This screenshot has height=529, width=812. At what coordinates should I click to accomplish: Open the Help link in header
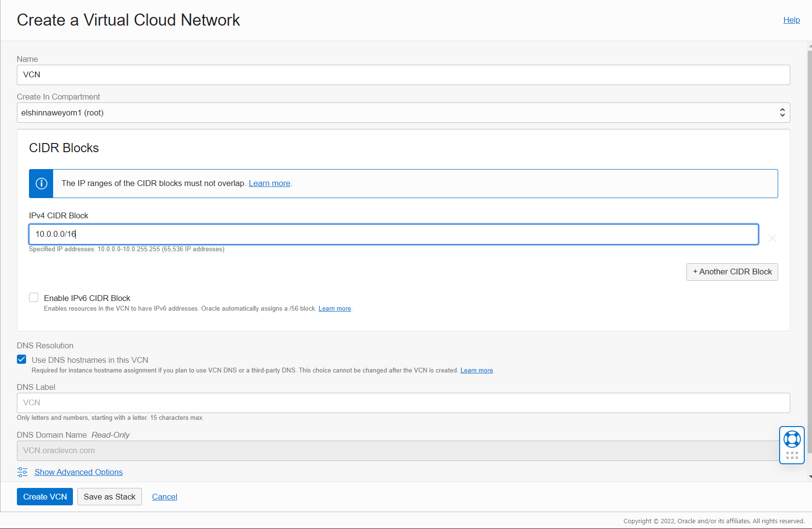point(791,20)
